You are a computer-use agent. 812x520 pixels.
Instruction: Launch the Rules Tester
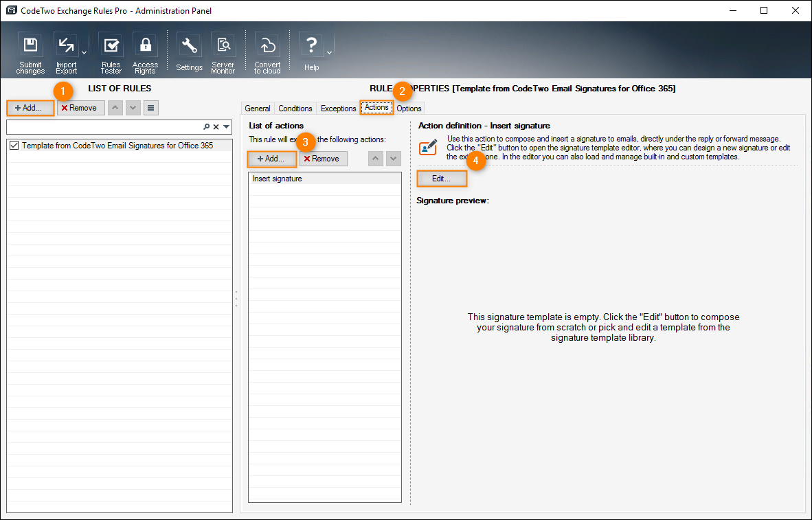(111, 54)
